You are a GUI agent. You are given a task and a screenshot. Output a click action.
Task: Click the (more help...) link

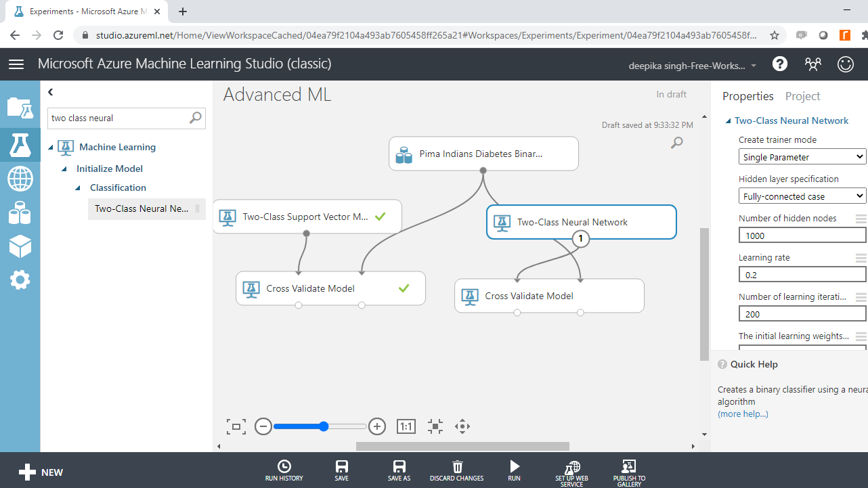[743, 414]
